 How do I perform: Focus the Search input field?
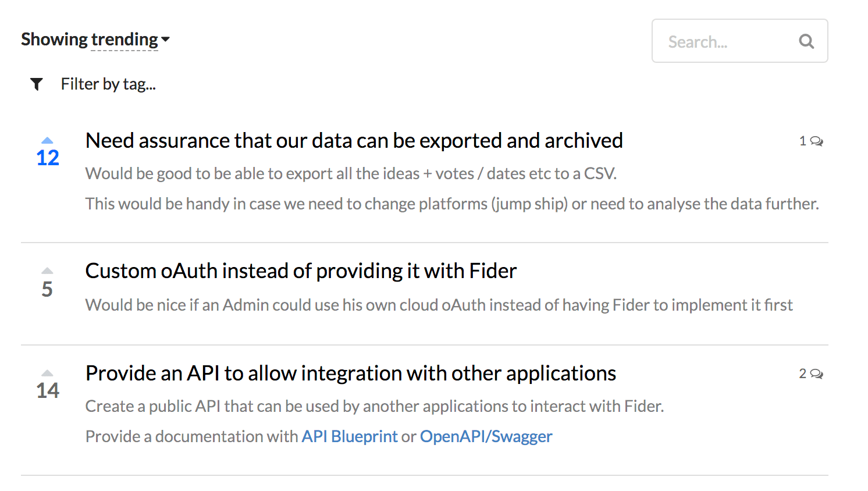tap(739, 41)
